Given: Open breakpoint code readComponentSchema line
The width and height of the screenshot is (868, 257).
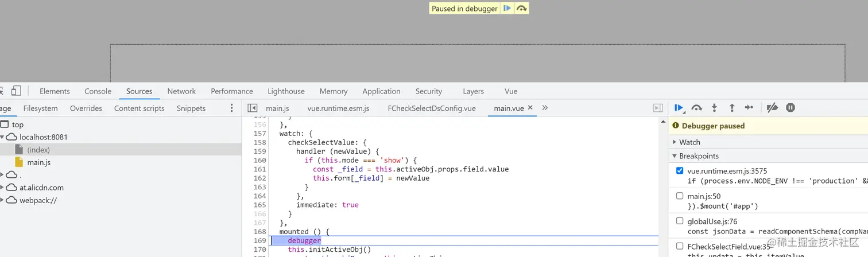Looking at the screenshot, I should point(777,231).
